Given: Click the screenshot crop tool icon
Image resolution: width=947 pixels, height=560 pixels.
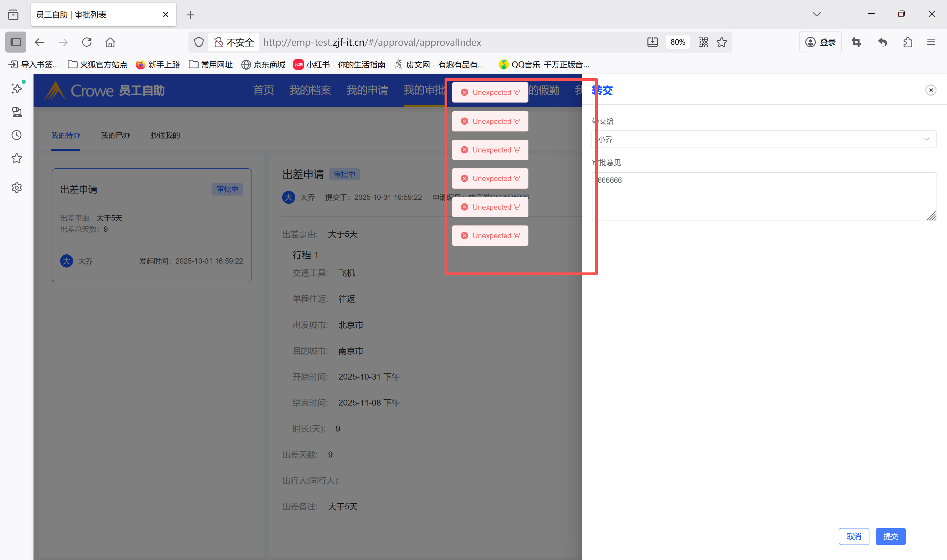Looking at the screenshot, I should click(856, 42).
